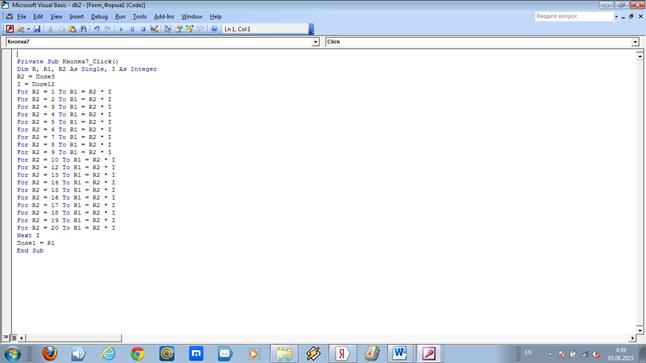Open the Help menu
The height and width of the screenshot is (363, 646).
(215, 16)
